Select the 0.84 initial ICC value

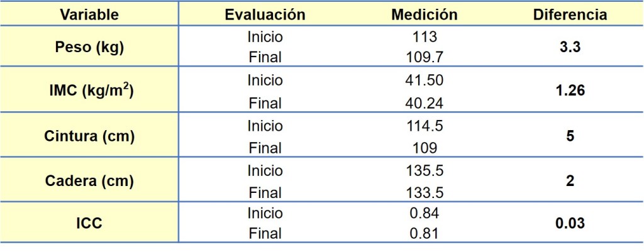pos(424,213)
